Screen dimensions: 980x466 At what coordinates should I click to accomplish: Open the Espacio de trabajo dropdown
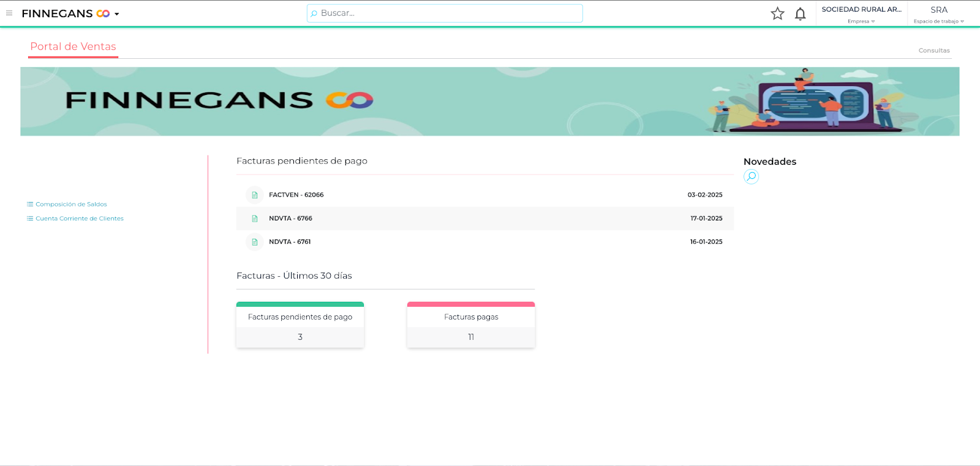(x=938, y=21)
